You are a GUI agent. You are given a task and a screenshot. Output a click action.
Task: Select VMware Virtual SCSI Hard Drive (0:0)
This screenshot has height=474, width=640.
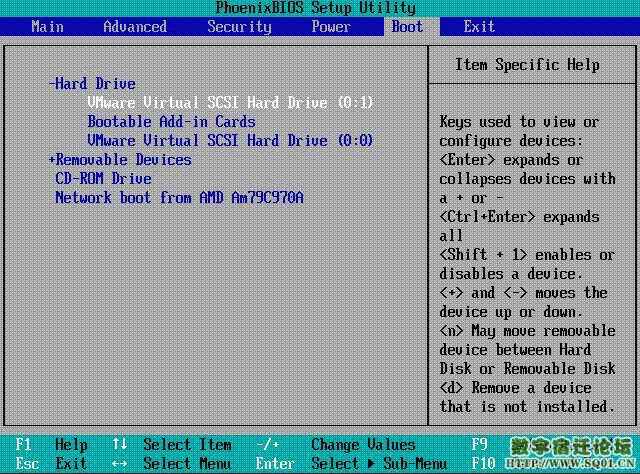(x=230, y=140)
